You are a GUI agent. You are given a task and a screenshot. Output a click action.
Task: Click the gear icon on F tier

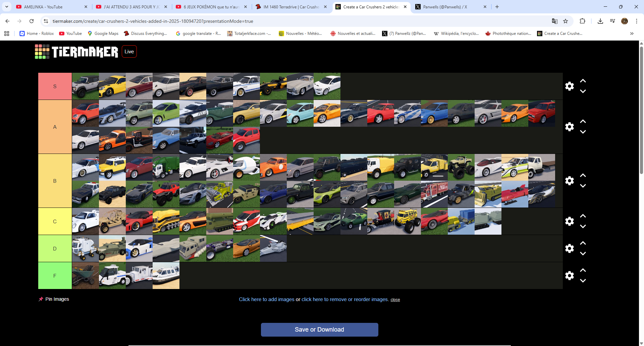click(x=569, y=276)
